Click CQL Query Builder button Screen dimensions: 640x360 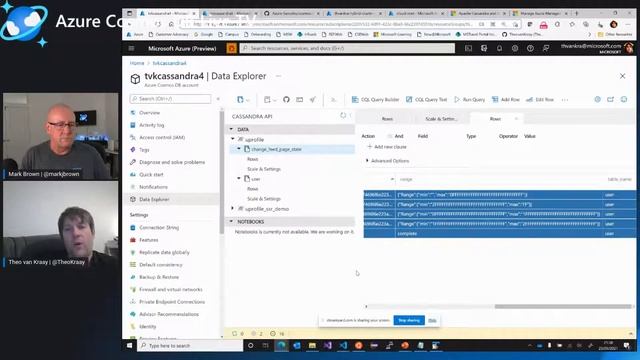tap(375, 100)
